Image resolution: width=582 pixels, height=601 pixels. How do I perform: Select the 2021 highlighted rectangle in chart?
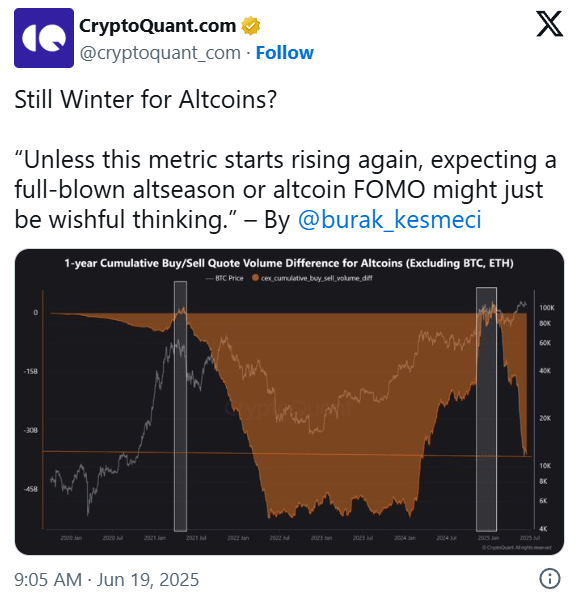click(181, 406)
